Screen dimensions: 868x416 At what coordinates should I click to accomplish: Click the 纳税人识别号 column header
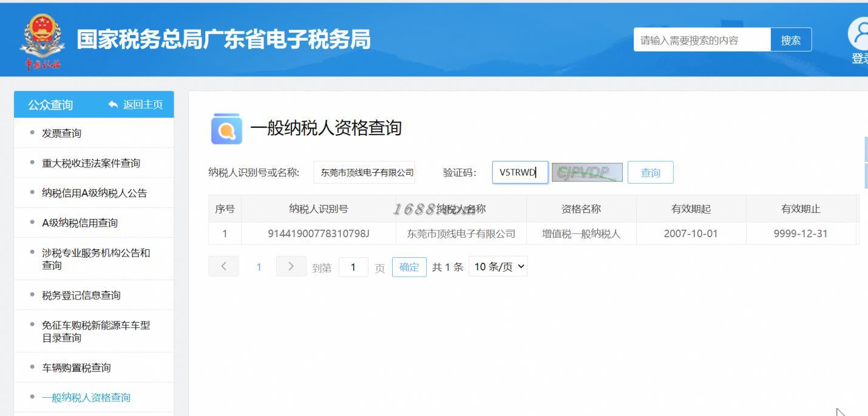tap(319, 209)
